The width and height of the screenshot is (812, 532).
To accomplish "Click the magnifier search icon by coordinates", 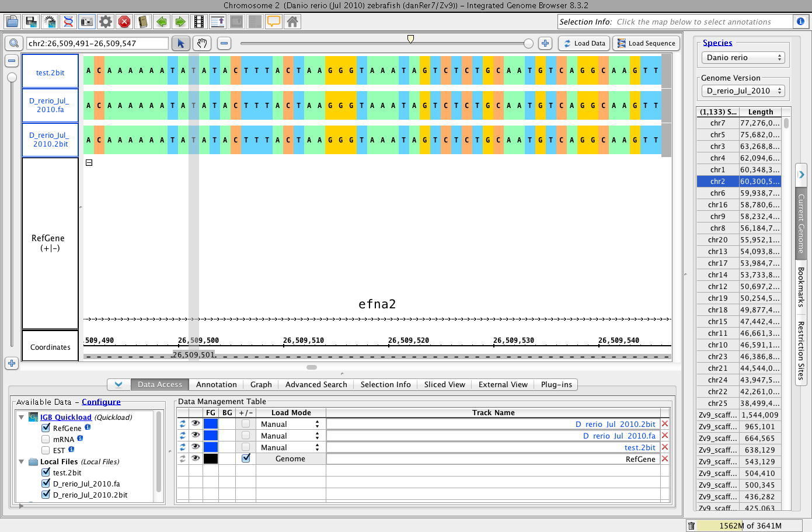I will pyautogui.click(x=14, y=43).
